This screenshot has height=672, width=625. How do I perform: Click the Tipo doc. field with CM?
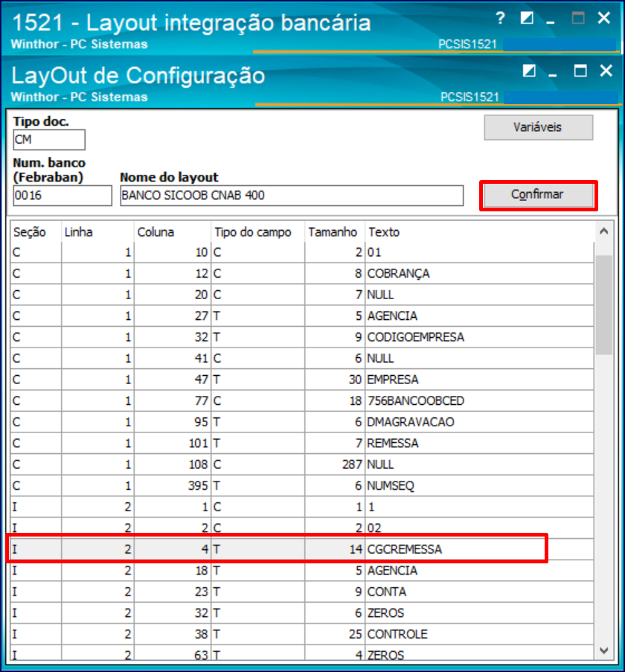[49, 140]
